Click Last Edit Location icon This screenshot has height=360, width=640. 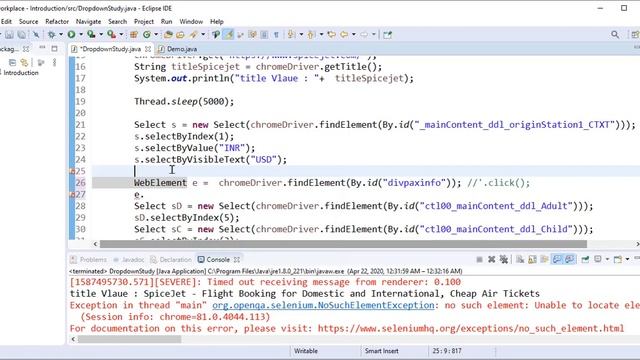(x=331, y=35)
